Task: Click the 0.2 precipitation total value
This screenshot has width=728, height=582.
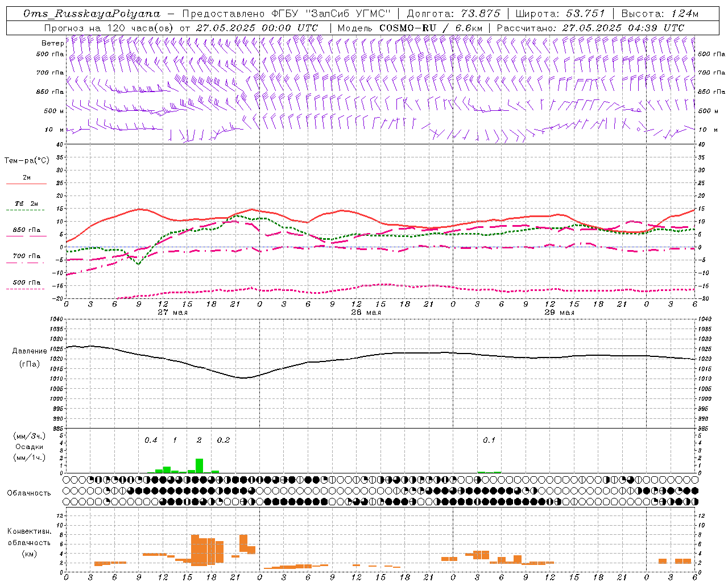Action: click(224, 440)
